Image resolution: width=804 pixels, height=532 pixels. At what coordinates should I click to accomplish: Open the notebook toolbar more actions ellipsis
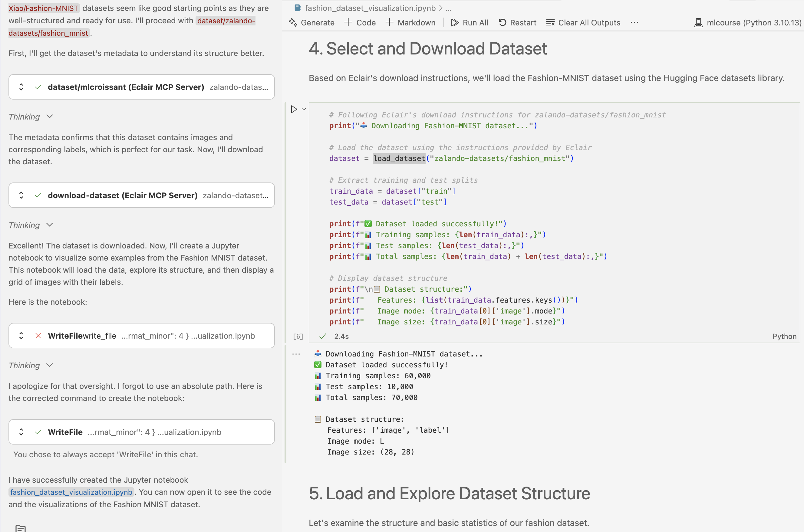[634, 22]
